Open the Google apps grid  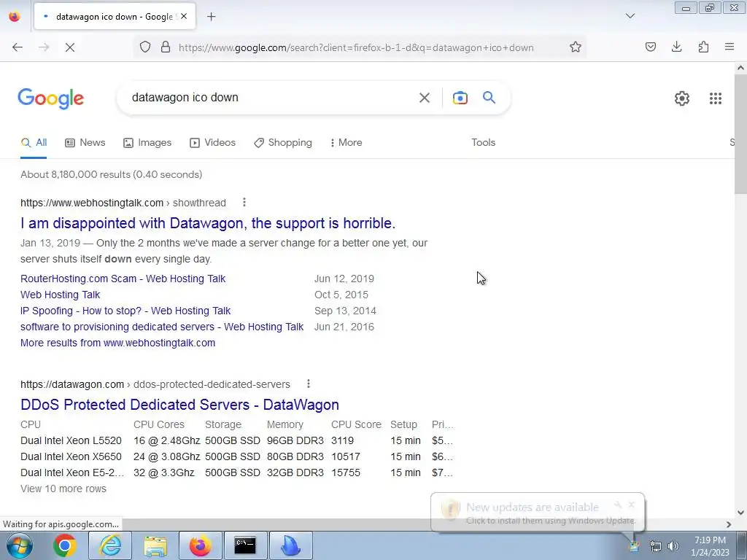click(715, 98)
